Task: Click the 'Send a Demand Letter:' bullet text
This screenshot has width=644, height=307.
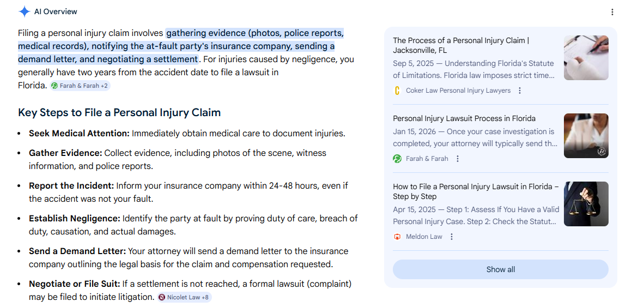Action: (77, 251)
